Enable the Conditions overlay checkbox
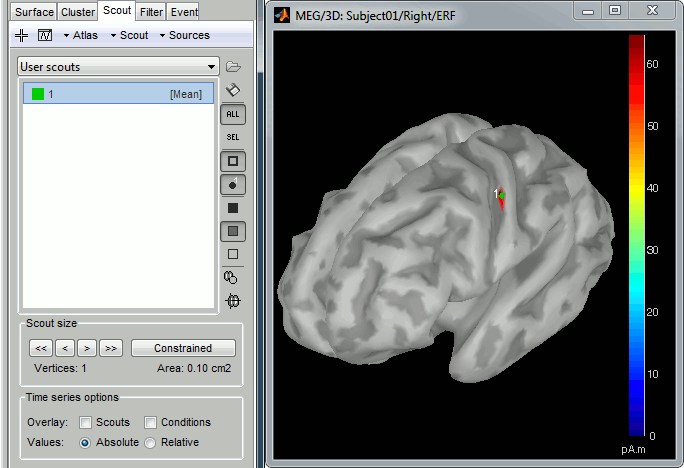This screenshot has height=468, width=684. pos(151,422)
